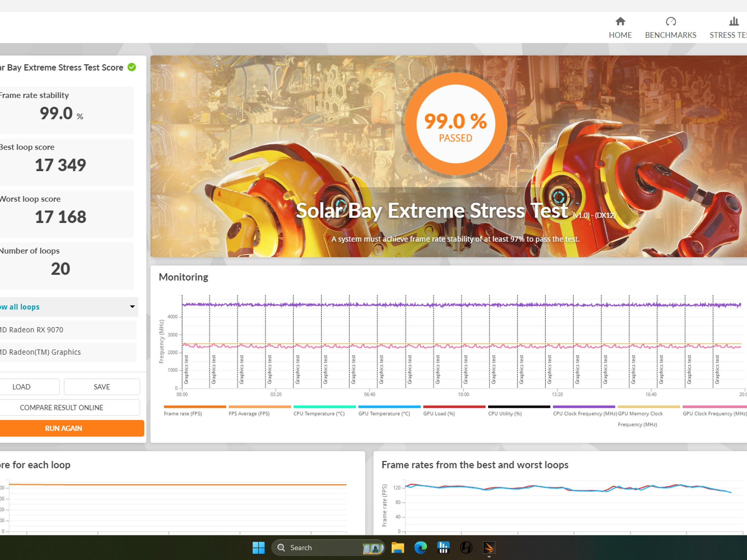
Task: Click the stress tests bar chart icon
Action: [734, 22]
